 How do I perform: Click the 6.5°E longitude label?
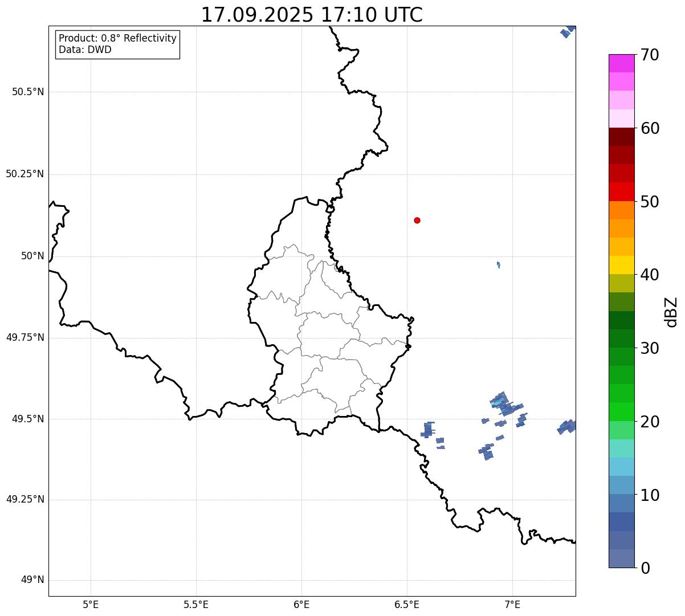407,605
